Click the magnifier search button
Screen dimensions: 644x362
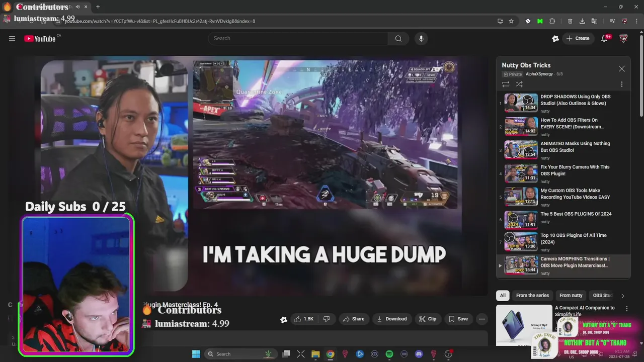(x=398, y=38)
